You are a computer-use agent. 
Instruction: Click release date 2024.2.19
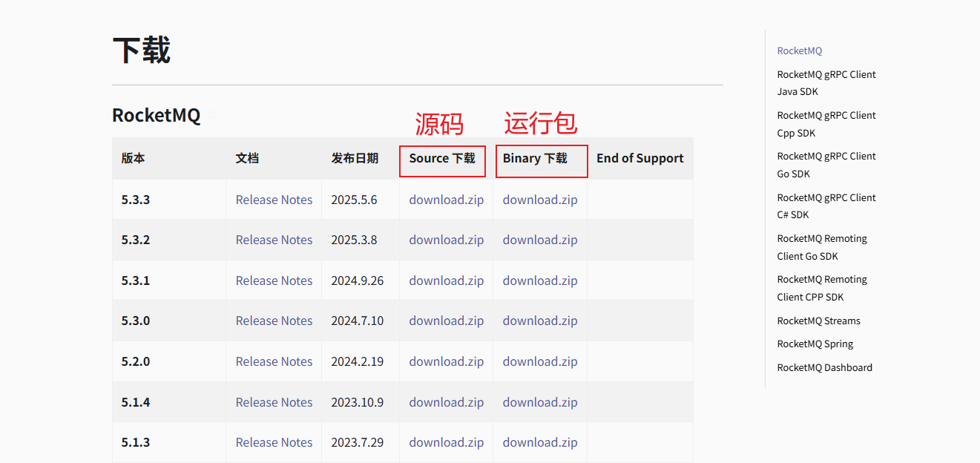click(358, 361)
